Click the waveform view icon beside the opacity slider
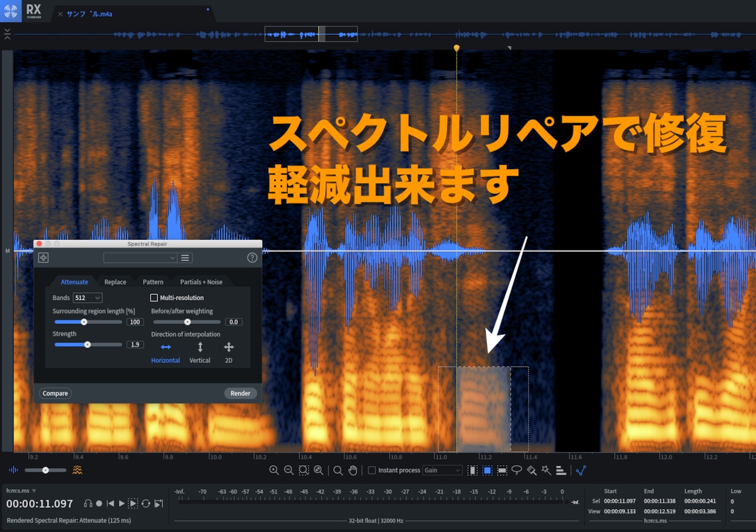 click(13, 471)
